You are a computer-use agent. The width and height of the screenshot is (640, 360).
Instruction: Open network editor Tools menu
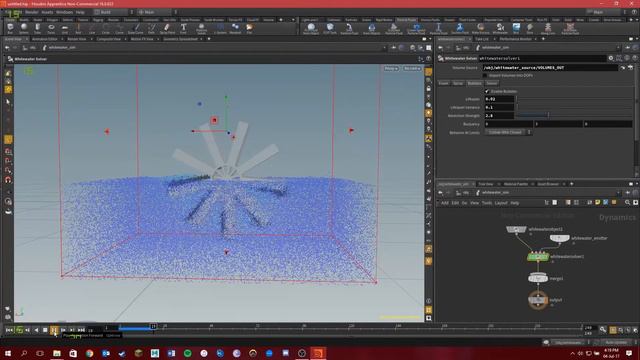tap(487, 203)
